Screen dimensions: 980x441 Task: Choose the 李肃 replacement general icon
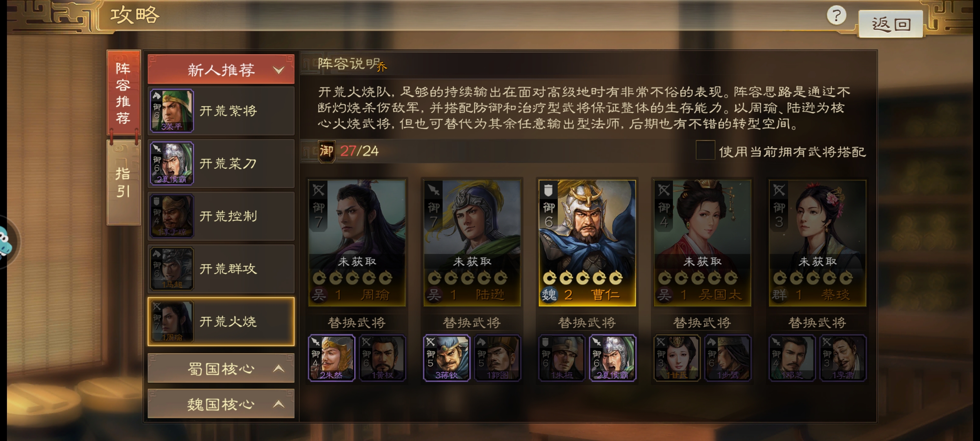coord(843,358)
